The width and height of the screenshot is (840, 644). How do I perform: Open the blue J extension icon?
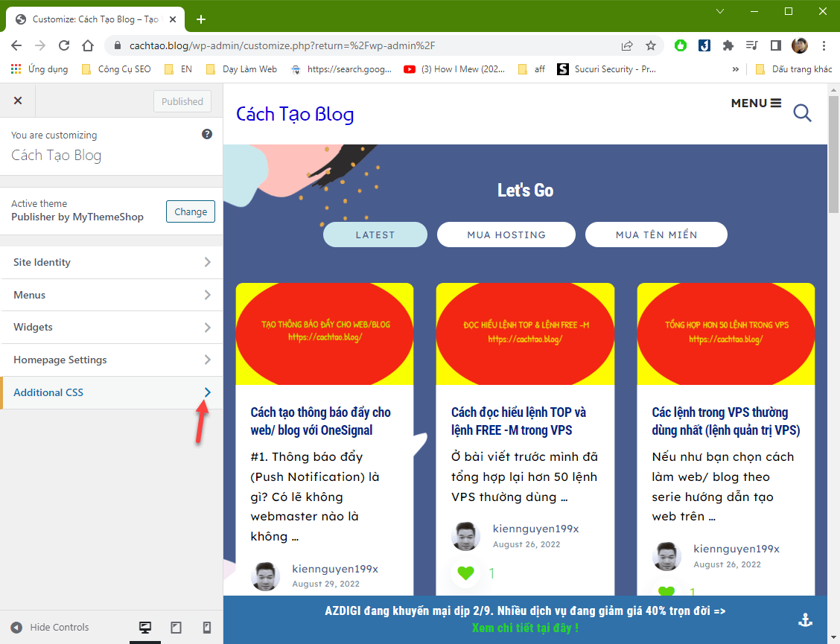click(704, 45)
